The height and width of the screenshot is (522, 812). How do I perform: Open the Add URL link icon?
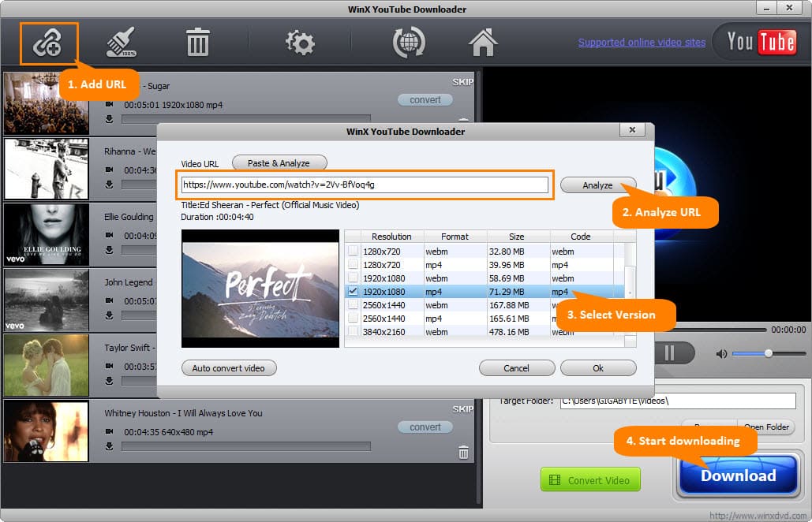click(x=48, y=43)
